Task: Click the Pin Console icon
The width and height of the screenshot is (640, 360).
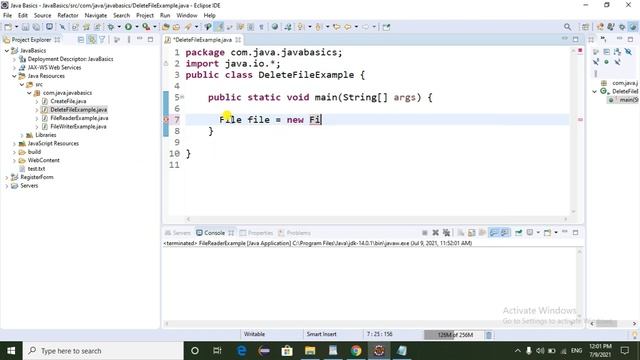Action: tap(518, 233)
